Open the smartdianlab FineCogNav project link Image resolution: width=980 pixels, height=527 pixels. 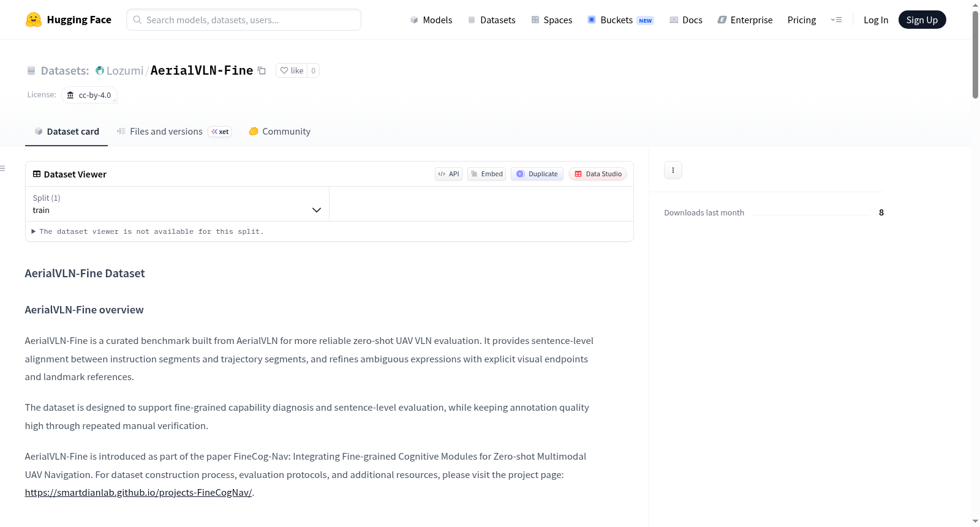pos(138,493)
